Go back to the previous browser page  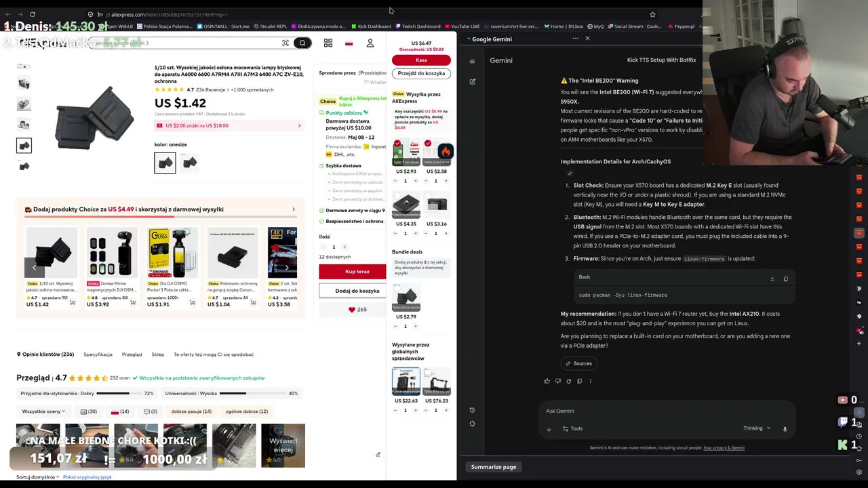coord(7,14)
